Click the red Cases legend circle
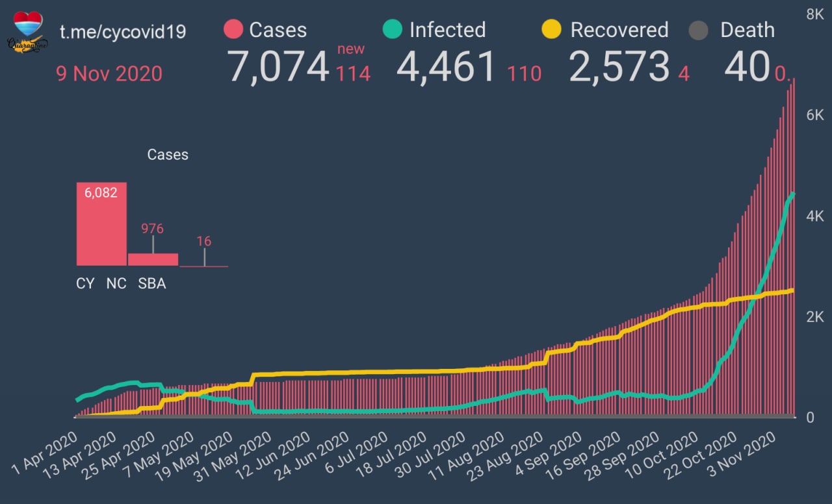The width and height of the screenshot is (832, 504). click(x=233, y=30)
